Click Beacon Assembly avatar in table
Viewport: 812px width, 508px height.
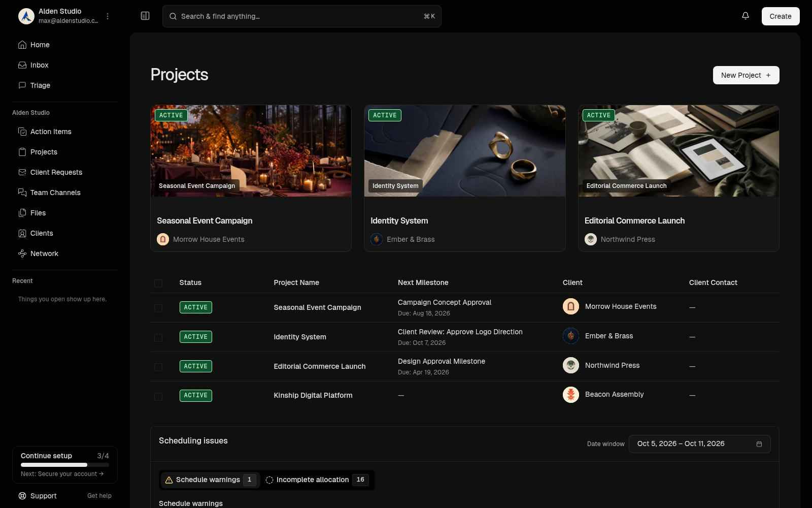click(571, 394)
